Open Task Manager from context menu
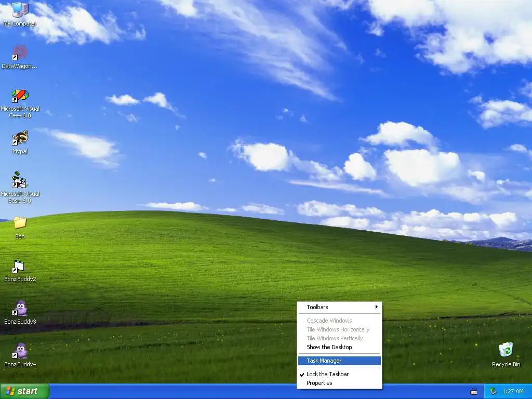The width and height of the screenshot is (532, 399). click(x=339, y=361)
